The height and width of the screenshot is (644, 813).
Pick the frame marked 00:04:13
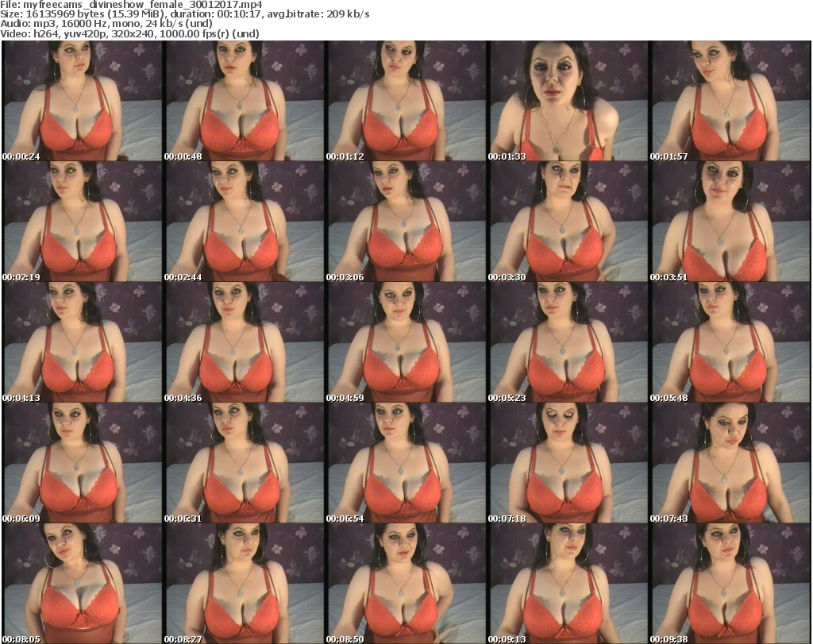coord(82,342)
